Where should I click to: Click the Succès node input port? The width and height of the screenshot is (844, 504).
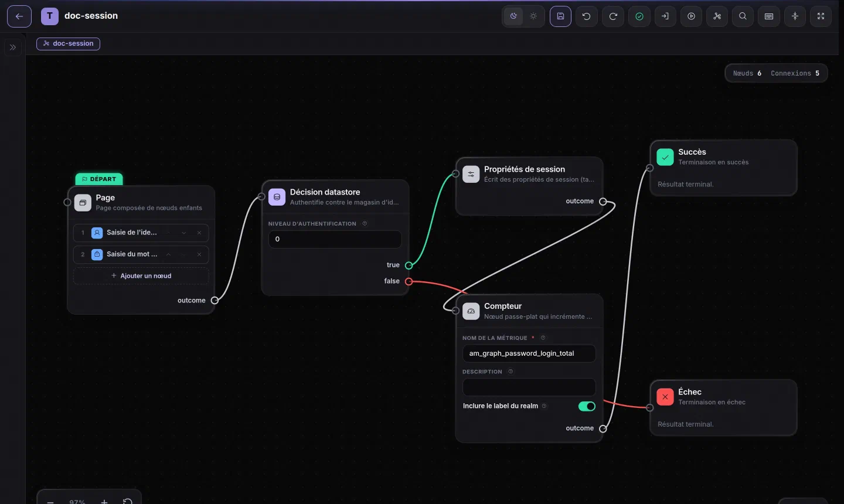click(x=649, y=168)
